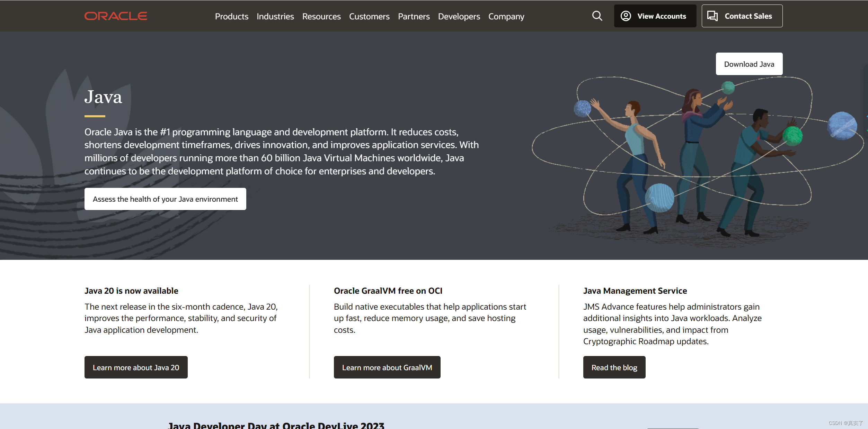Open the Products menu
The width and height of the screenshot is (868, 429).
(x=231, y=16)
